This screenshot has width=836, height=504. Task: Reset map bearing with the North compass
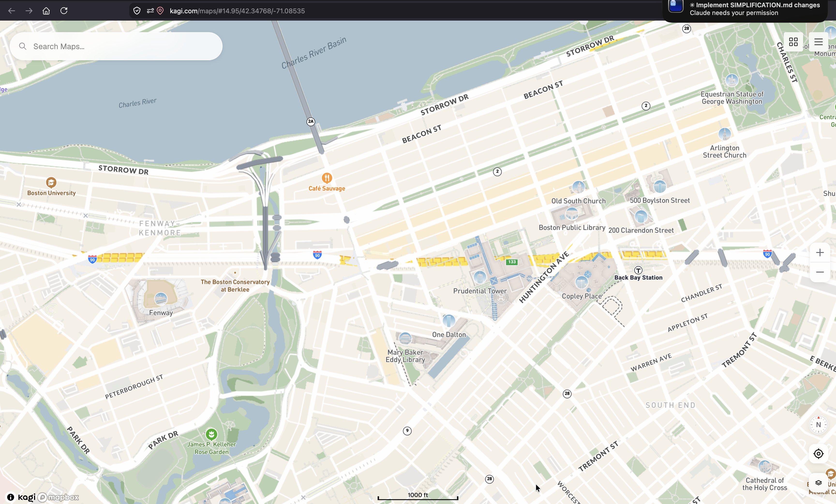818,425
